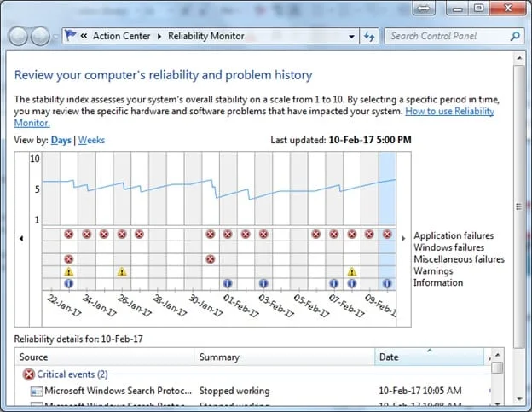Viewport: 532px width, 412px height.
Task: Open the recent pages dropdown arrow
Action: [55, 37]
